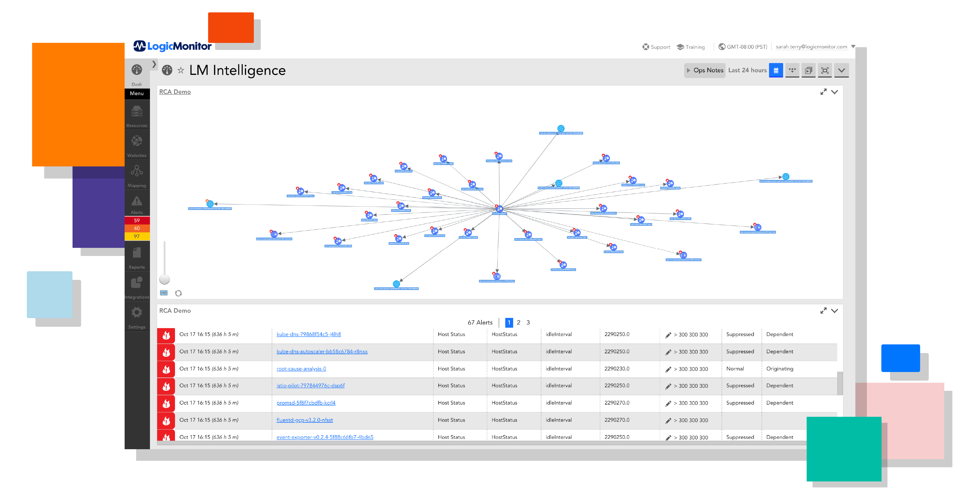Image resolution: width=980 pixels, height=497 pixels.
Task: Open Support link
Action: [656, 47]
